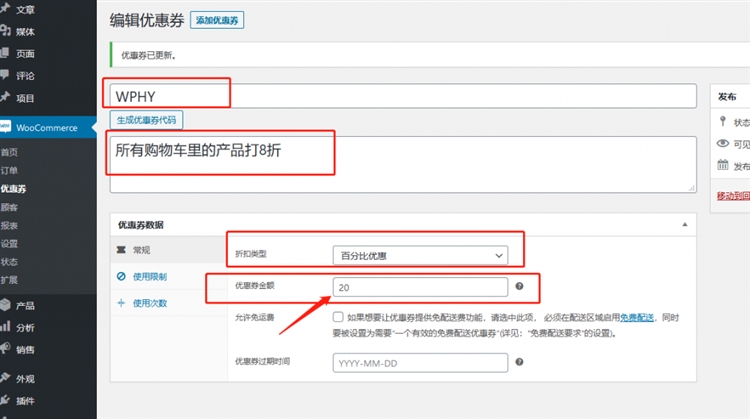Open the 外观 (Appearance) brush icon
Screen dimensions: 750x419
5,378
